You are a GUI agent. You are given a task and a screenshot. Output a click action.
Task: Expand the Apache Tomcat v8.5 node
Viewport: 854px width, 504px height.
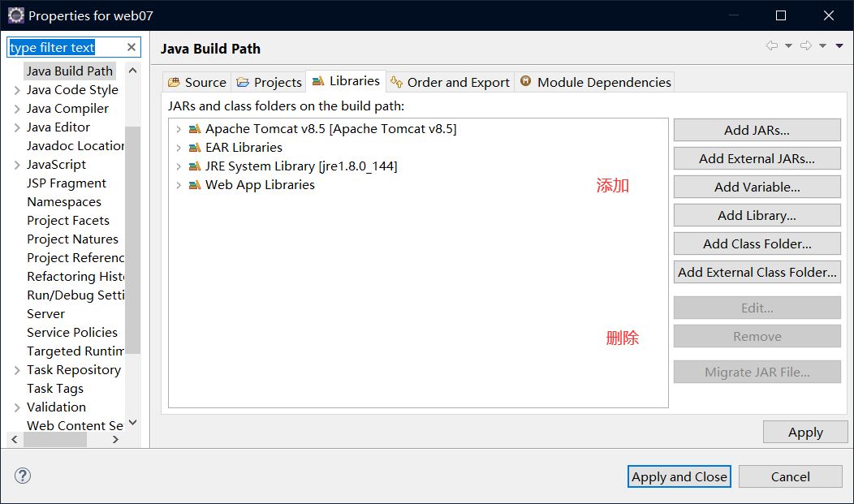click(x=179, y=129)
